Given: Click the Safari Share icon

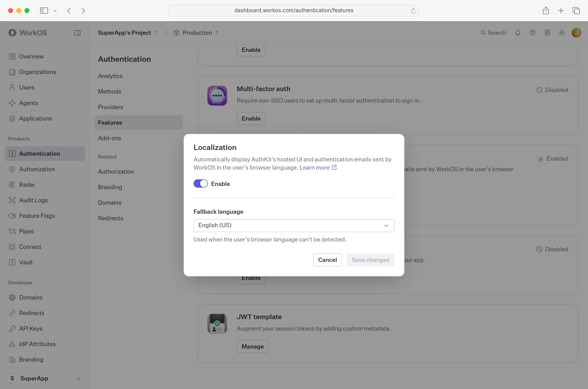Looking at the screenshot, I should point(546,10).
